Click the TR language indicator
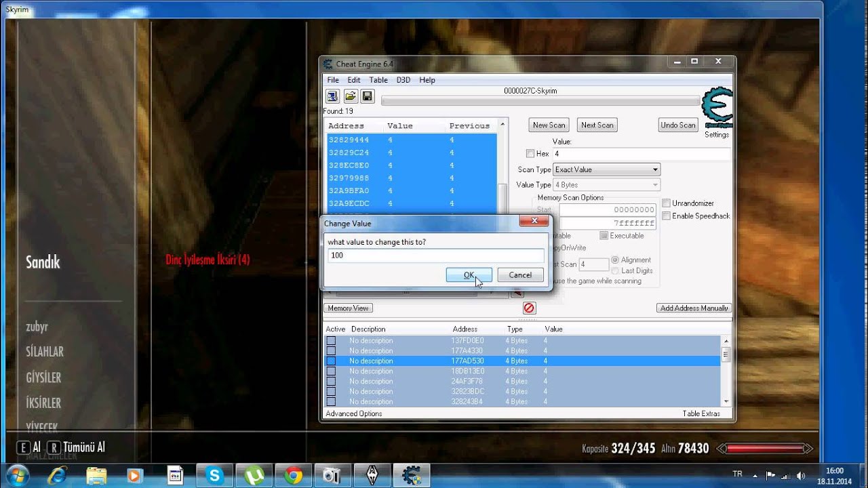Screen dimensions: 868x488 737,474
